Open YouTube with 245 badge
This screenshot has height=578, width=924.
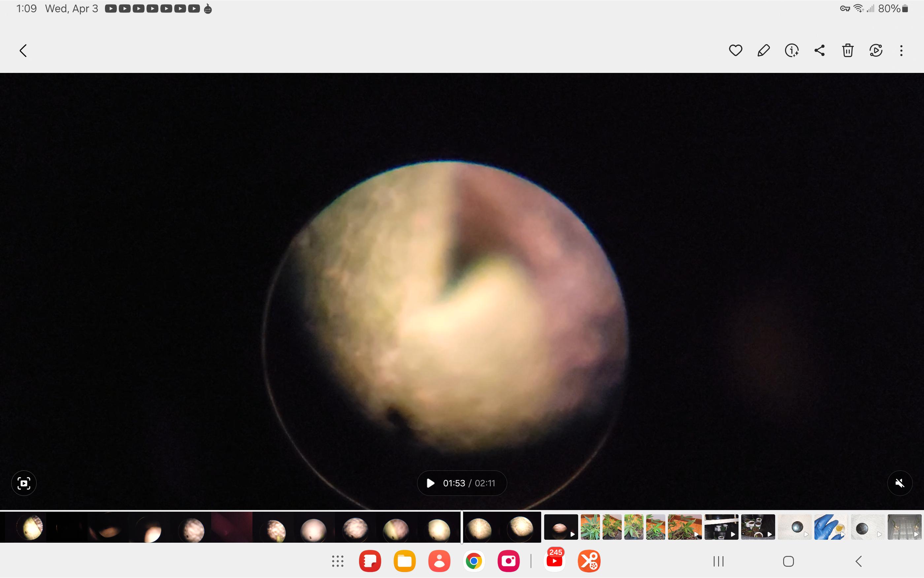[554, 561]
